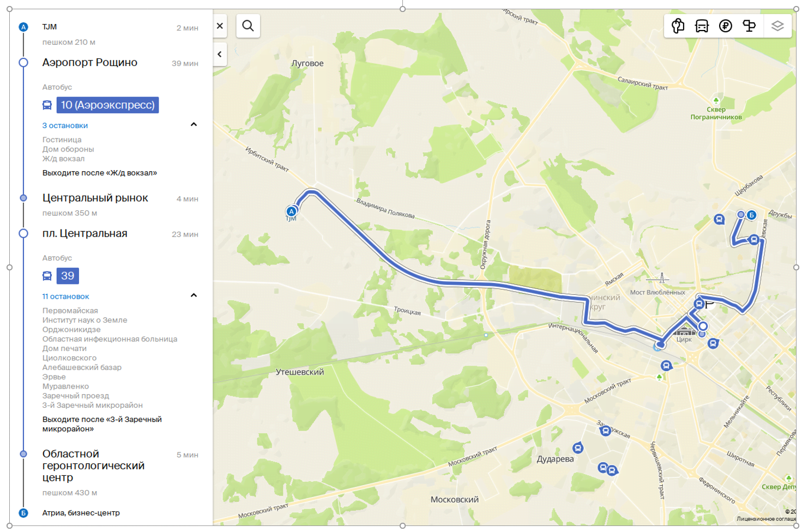Click the magnifier search icon
The image size is (802, 532).
(x=248, y=26)
